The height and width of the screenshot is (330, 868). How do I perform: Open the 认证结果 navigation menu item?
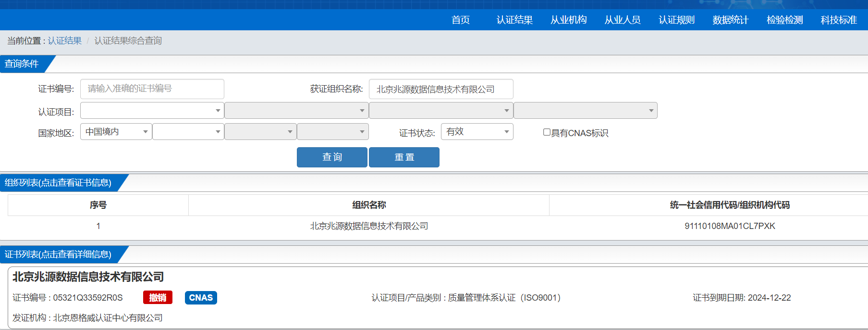click(514, 20)
